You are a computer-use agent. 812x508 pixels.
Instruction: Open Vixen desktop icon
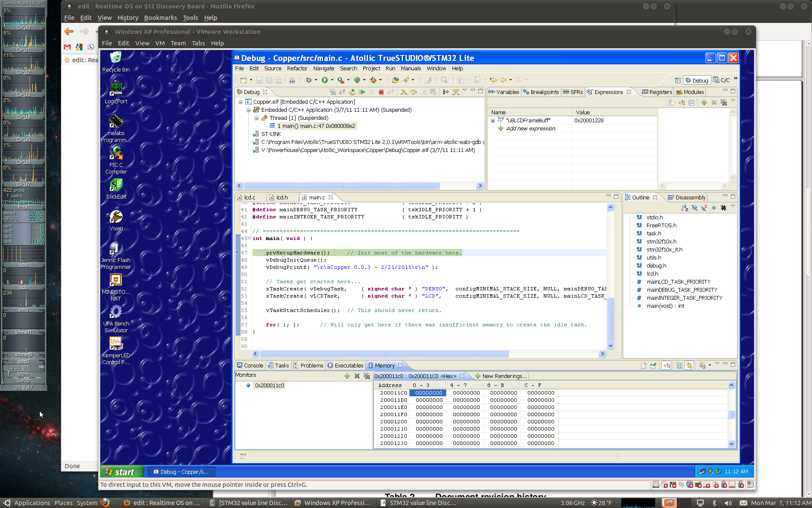(116, 221)
